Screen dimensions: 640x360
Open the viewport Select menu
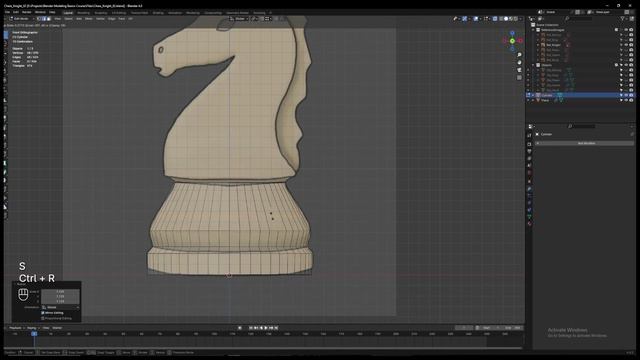(x=68, y=19)
